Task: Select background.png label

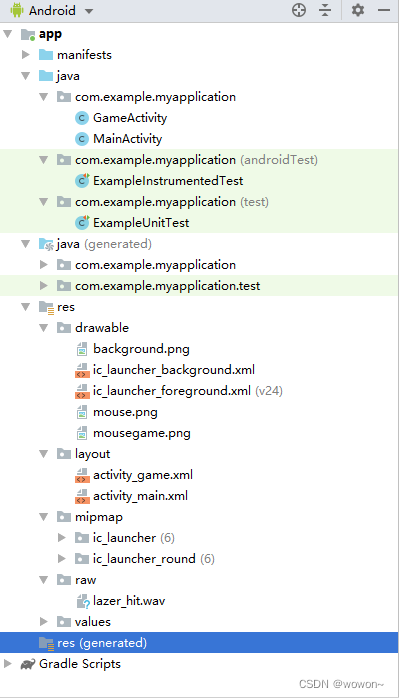Action: point(141,349)
